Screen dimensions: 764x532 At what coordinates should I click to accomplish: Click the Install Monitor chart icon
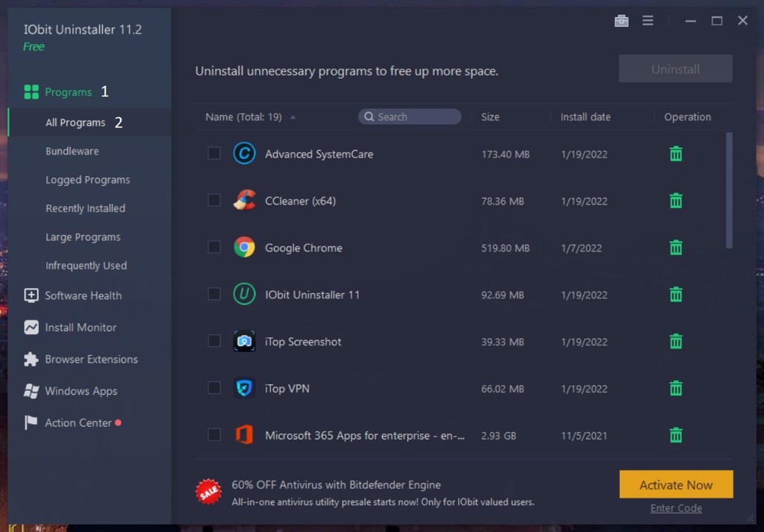31,327
